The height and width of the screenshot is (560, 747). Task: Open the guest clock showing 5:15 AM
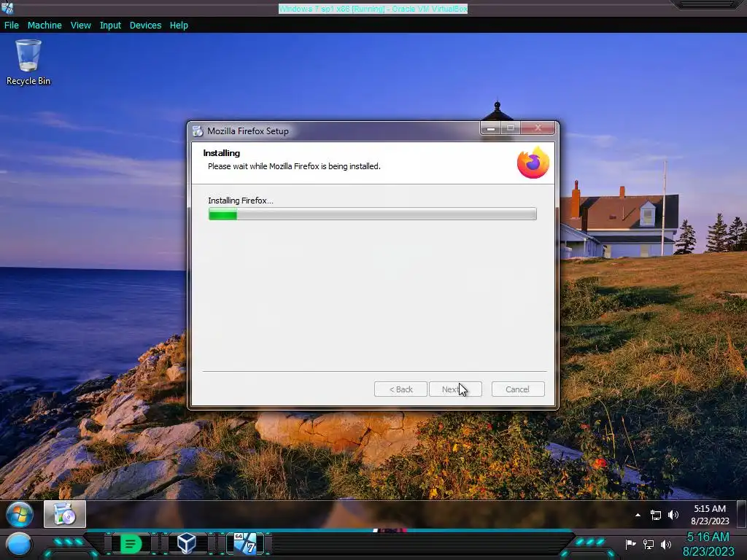click(x=710, y=515)
